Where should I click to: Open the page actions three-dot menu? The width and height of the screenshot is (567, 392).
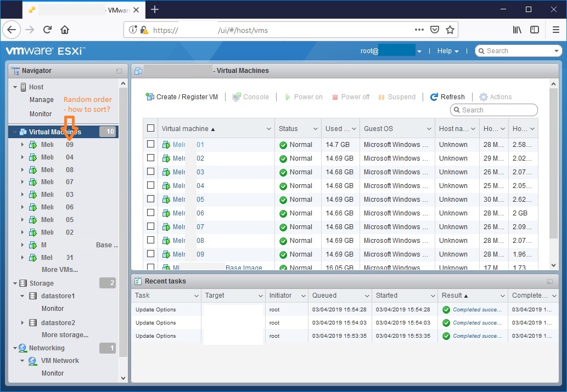(x=419, y=30)
